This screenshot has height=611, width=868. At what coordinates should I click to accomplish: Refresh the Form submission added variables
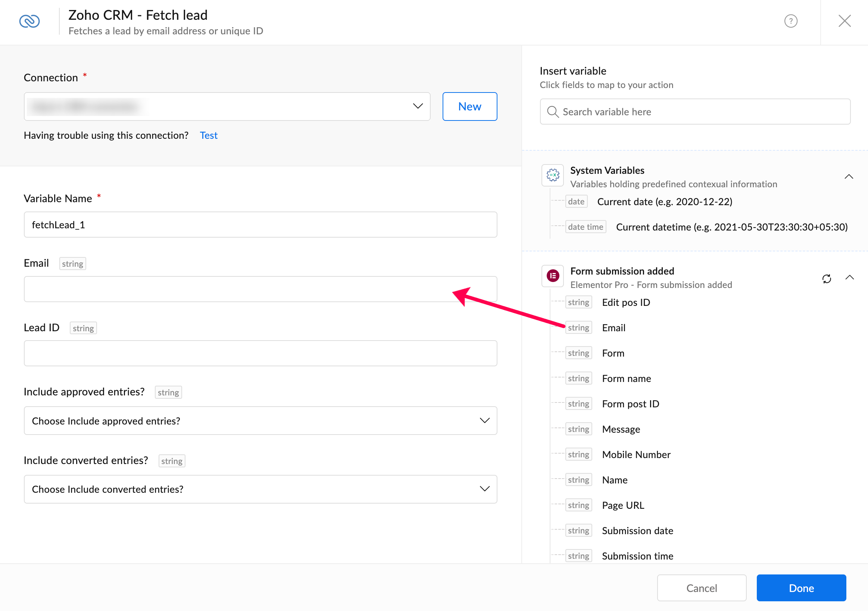827,279
